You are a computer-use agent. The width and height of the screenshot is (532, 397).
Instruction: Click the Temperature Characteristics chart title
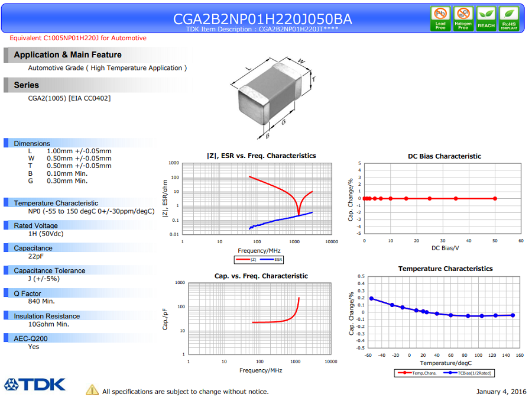click(x=446, y=269)
